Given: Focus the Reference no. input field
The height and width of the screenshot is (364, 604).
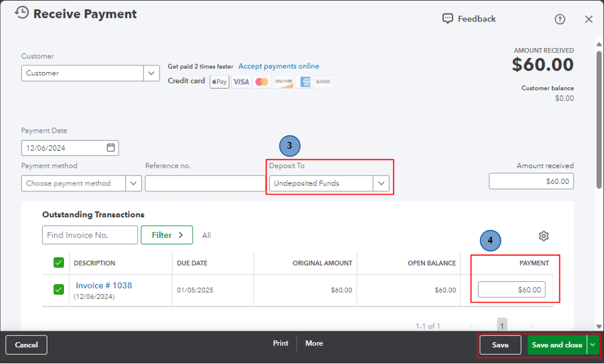Looking at the screenshot, I should 205,183.
